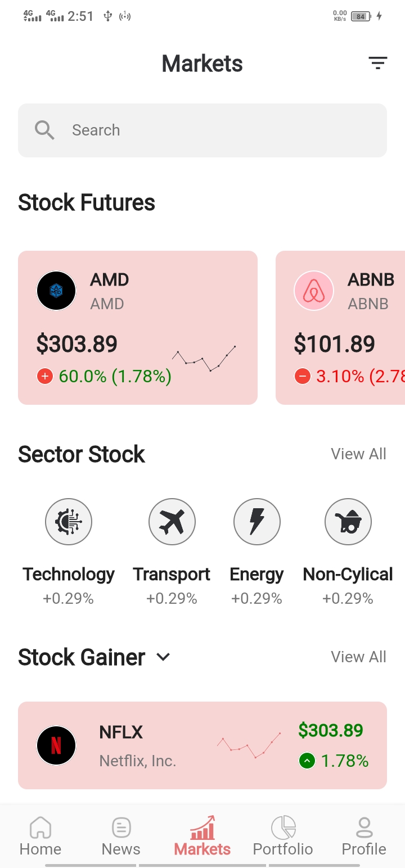Screen dimensions: 405x868
Task: Select the Transport airplane icon
Action: (172, 522)
